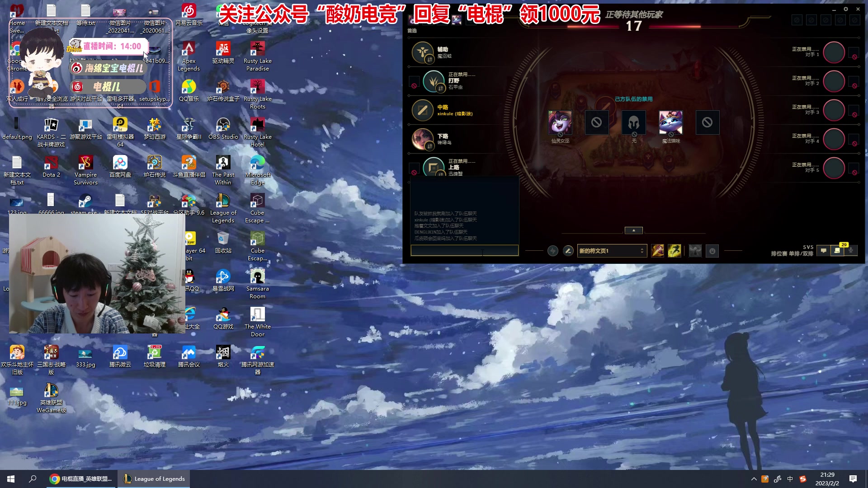Open Rusty Lake Paradise shortcut
Image resolution: width=868 pixels, height=488 pixels.
tap(258, 56)
